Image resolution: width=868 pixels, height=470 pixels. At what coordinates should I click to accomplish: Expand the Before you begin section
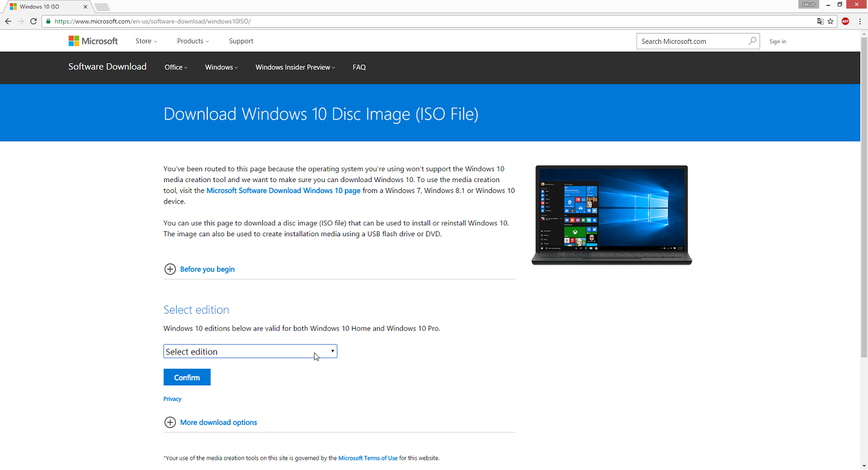(x=199, y=269)
